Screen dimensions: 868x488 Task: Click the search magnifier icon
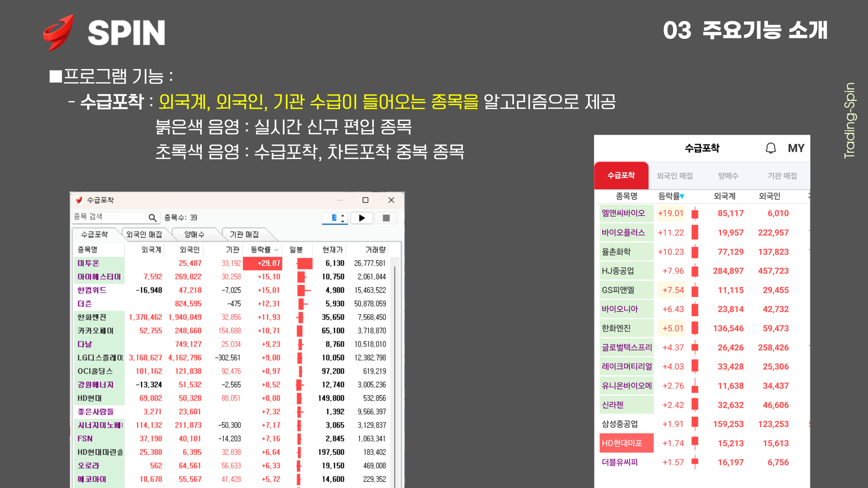(152, 218)
